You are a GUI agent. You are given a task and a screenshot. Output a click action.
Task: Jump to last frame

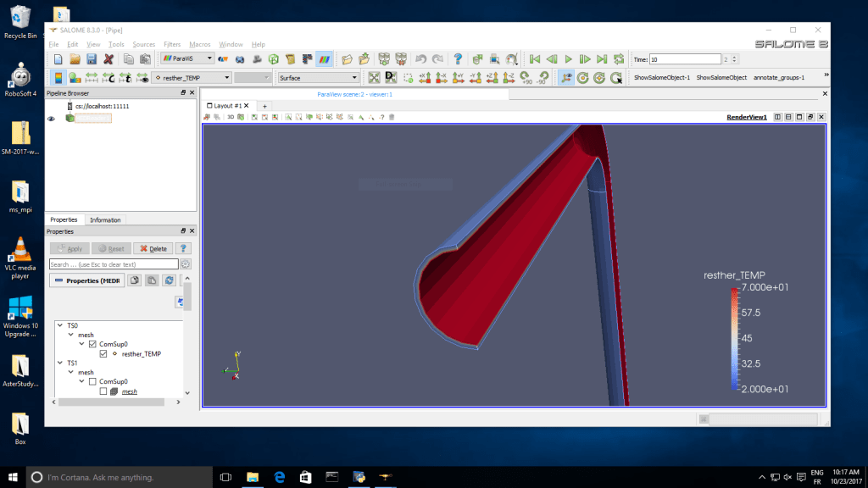click(602, 59)
